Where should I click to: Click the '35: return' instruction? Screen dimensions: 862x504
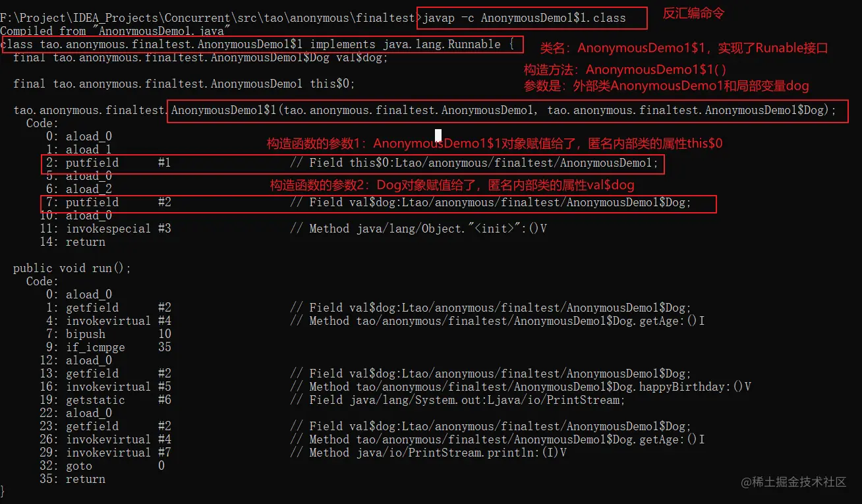(x=72, y=479)
